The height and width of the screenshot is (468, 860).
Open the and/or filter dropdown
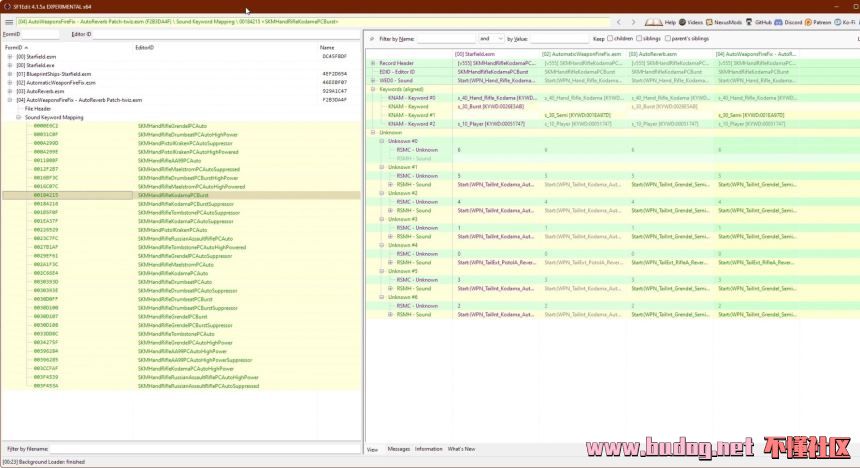[x=492, y=38]
